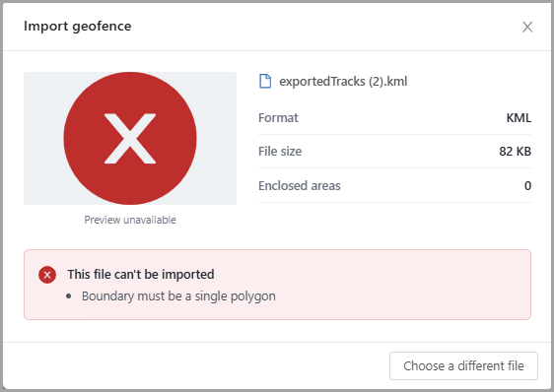
Task: Click the Preview unavailable caption
Action: 130,220
